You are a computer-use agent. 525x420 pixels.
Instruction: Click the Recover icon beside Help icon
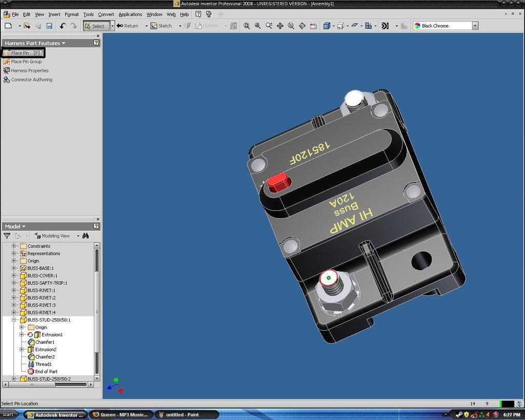click(209, 14)
